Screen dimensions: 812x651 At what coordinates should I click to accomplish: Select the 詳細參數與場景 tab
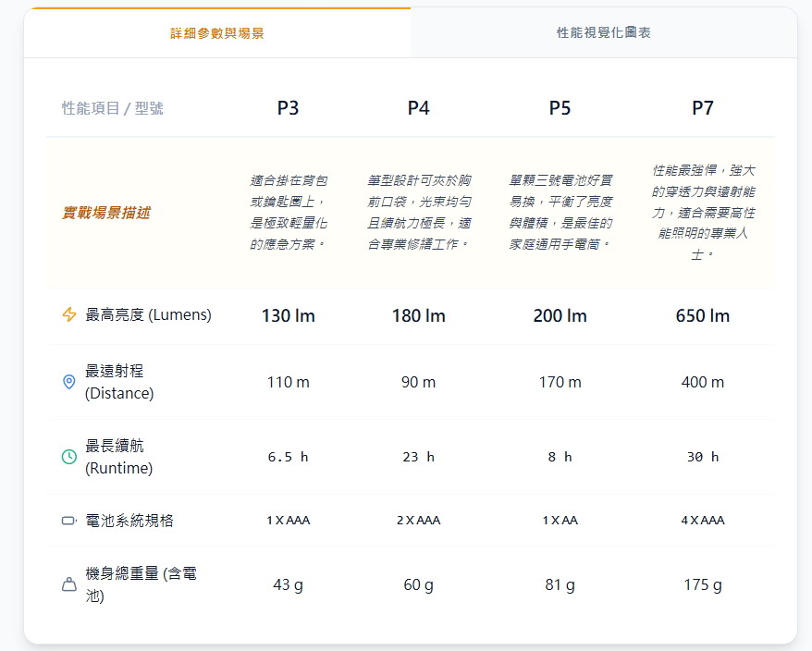coord(217,33)
